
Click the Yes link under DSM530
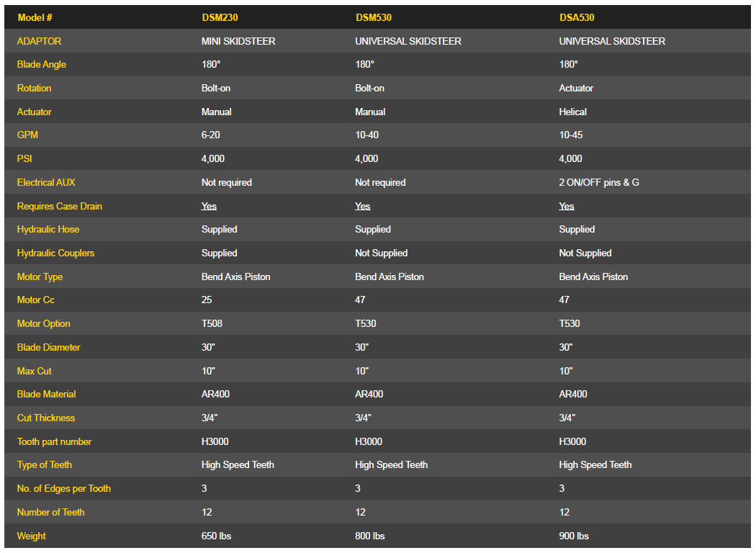click(x=362, y=206)
